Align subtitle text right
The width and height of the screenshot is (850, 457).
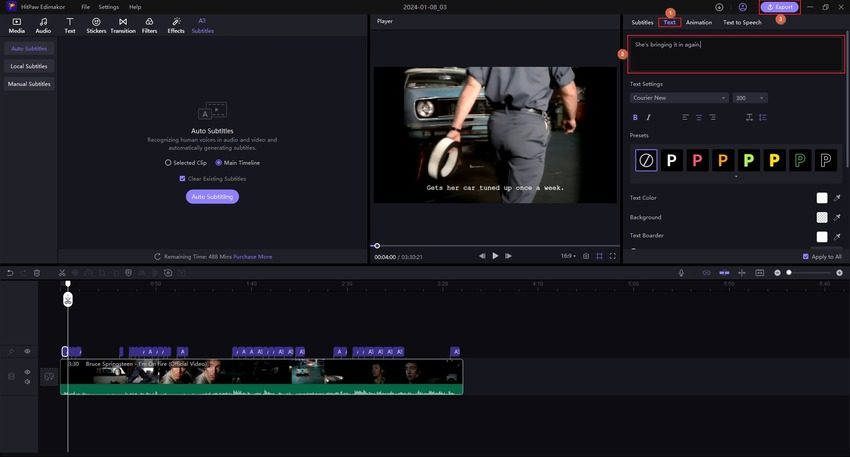712,117
